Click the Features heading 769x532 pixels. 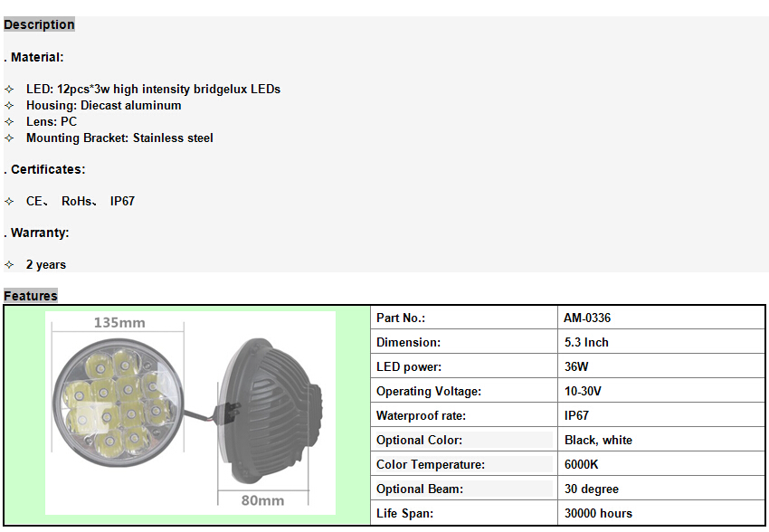(31, 296)
